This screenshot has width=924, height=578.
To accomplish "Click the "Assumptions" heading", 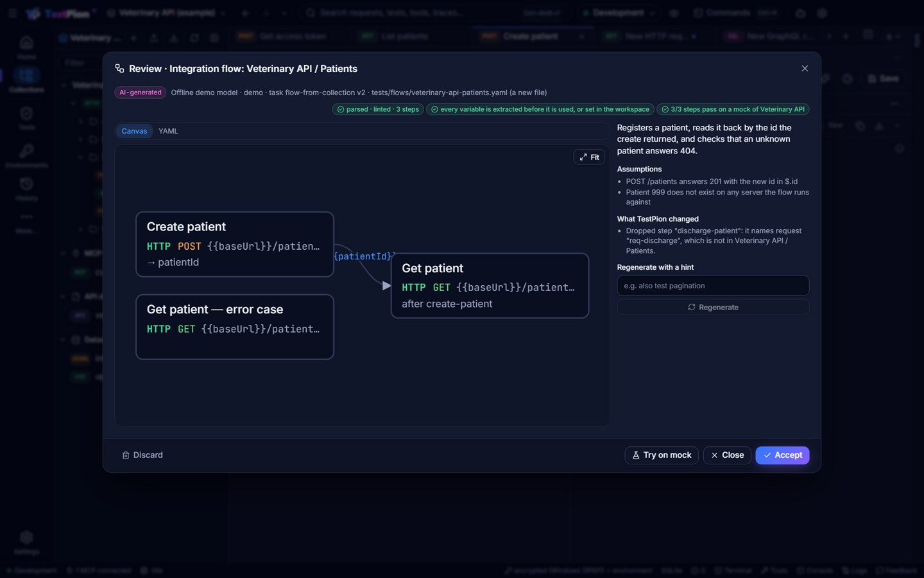I will tap(639, 170).
